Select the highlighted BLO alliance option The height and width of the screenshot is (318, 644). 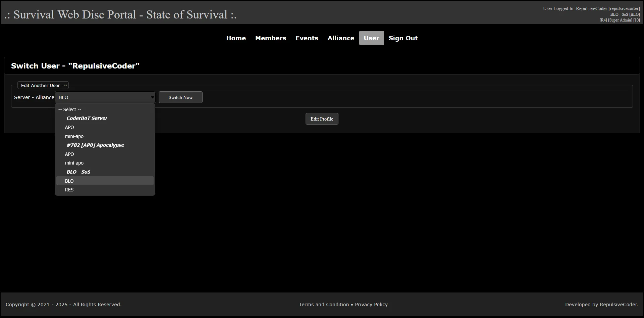[69, 181]
